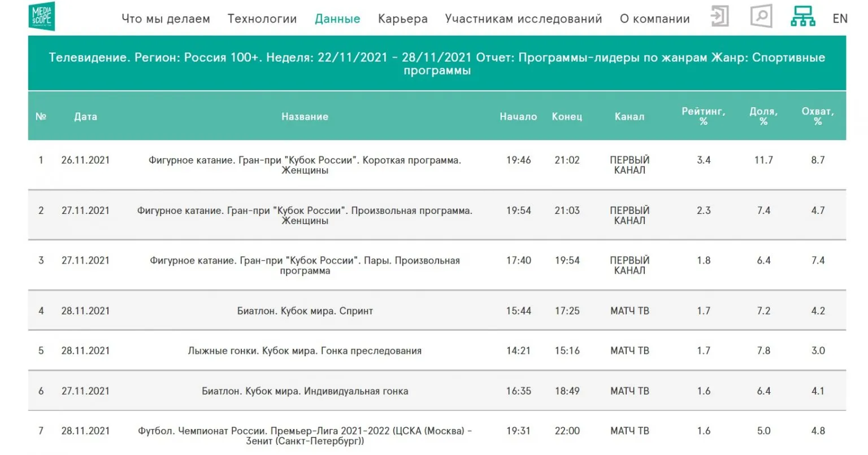Go to the Карьера section

(x=402, y=19)
